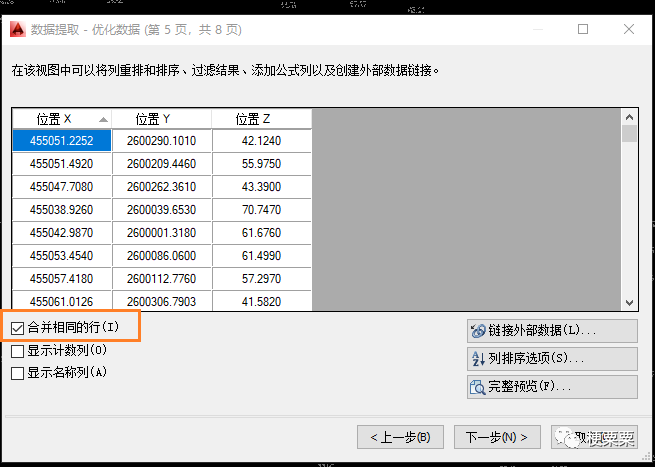The height and width of the screenshot is (467, 655).
Task: Click the cancel button at bottom right
Action: (x=594, y=437)
